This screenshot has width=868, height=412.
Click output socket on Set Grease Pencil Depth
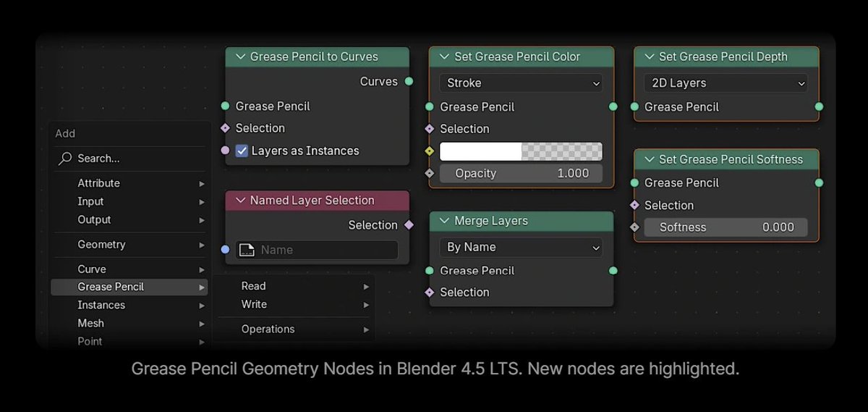point(819,106)
